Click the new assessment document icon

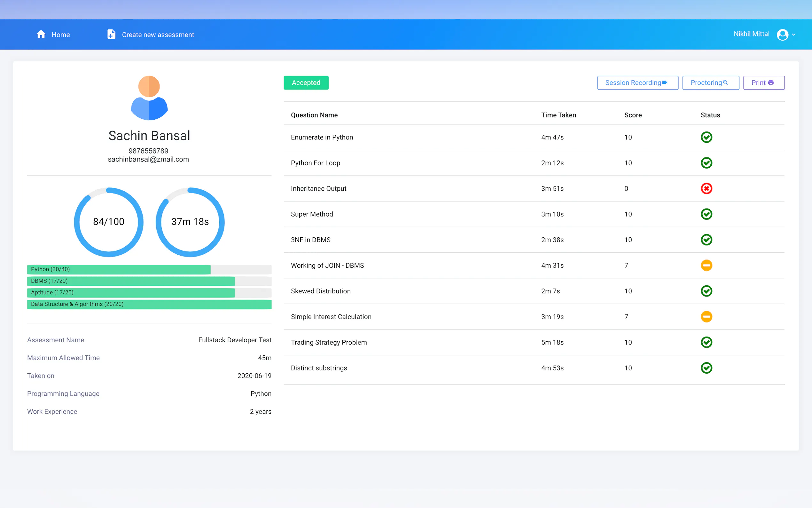(x=111, y=34)
